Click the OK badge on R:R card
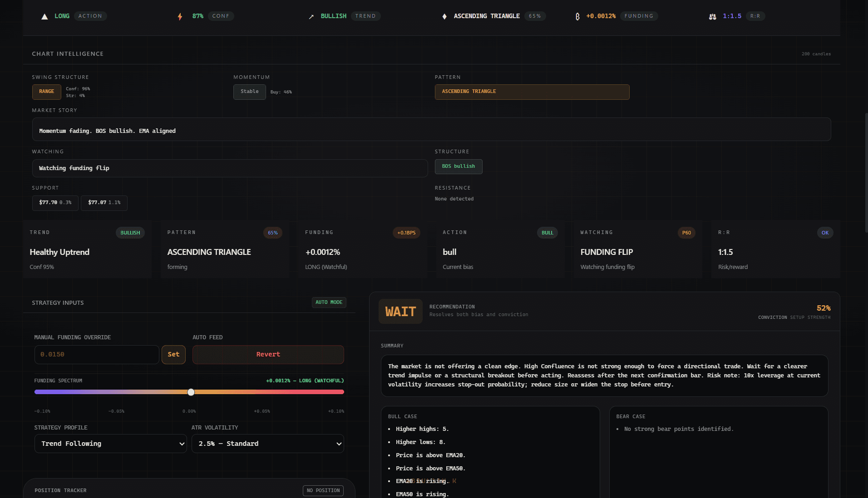The width and height of the screenshot is (868, 498). 825,233
